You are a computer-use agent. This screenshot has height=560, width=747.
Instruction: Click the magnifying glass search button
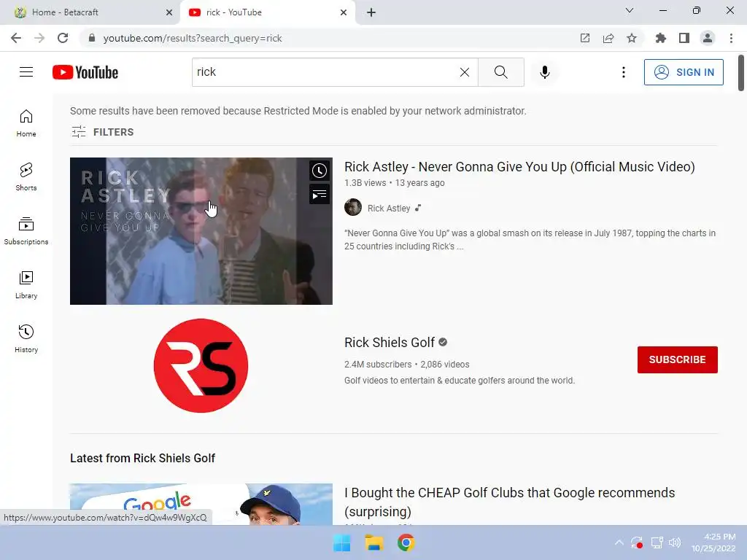500,72
